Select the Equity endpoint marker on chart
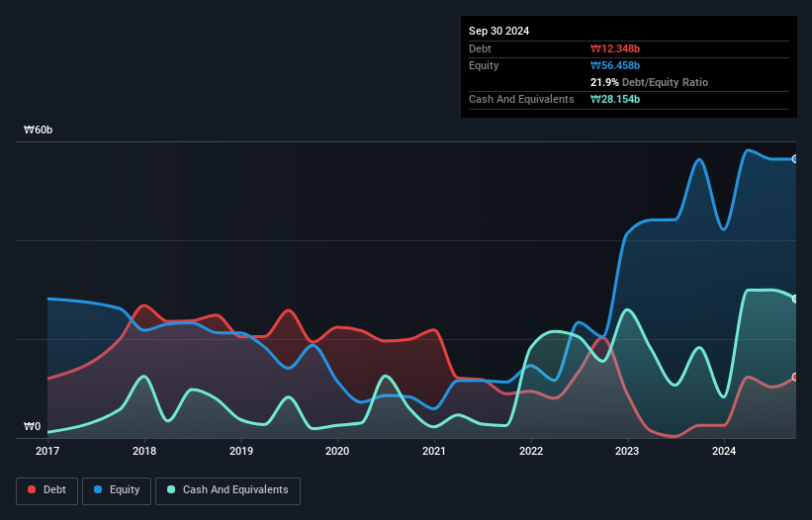 795,159
